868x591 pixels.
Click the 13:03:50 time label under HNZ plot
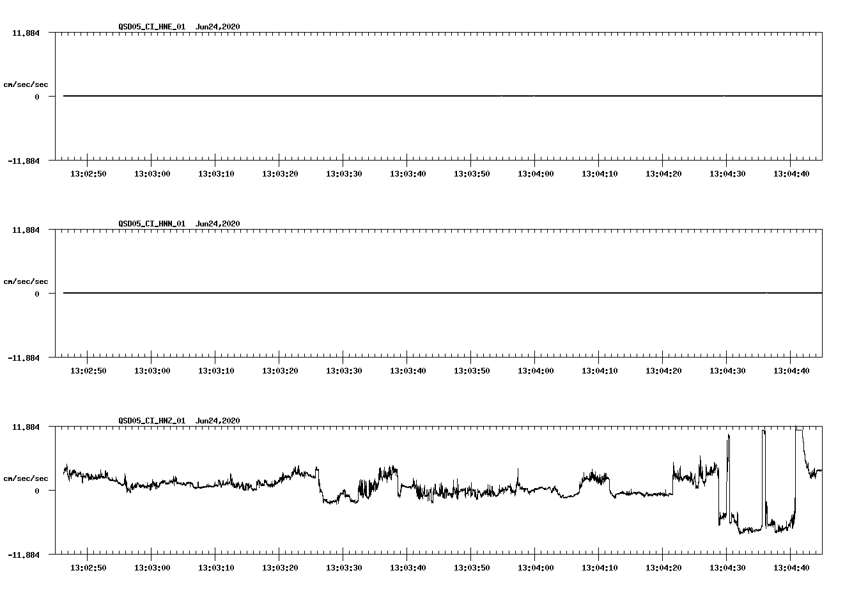tap(472, 568)
